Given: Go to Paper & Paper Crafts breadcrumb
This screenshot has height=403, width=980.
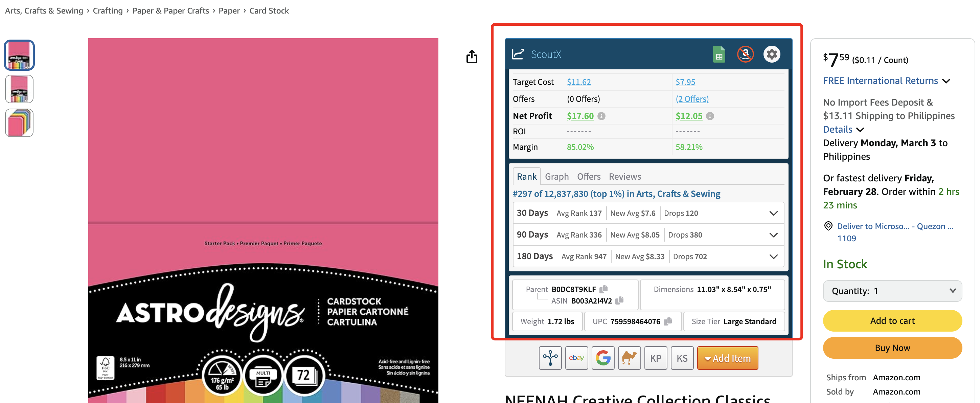Looking at the screenshot, I should [170, 10].
